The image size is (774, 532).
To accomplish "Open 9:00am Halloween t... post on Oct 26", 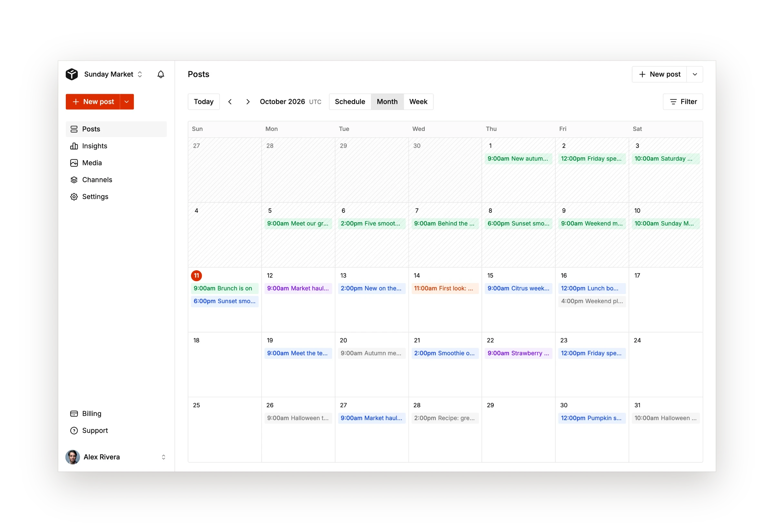I will (x=298, y=418).
